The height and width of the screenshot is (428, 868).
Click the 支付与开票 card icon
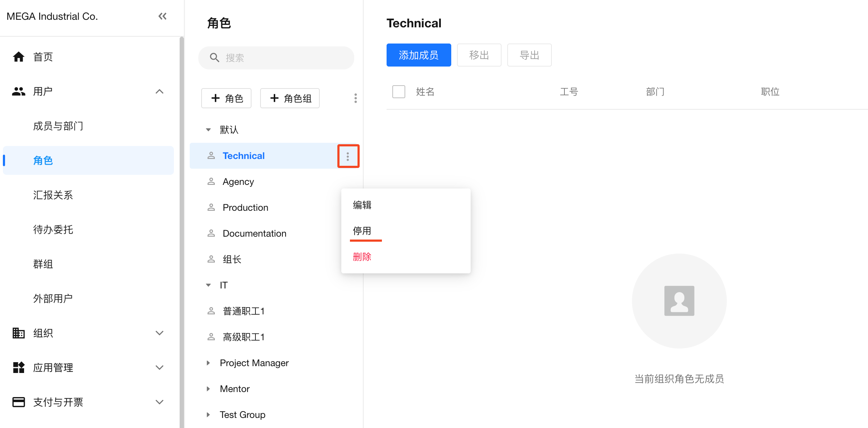tap(19, 402)
